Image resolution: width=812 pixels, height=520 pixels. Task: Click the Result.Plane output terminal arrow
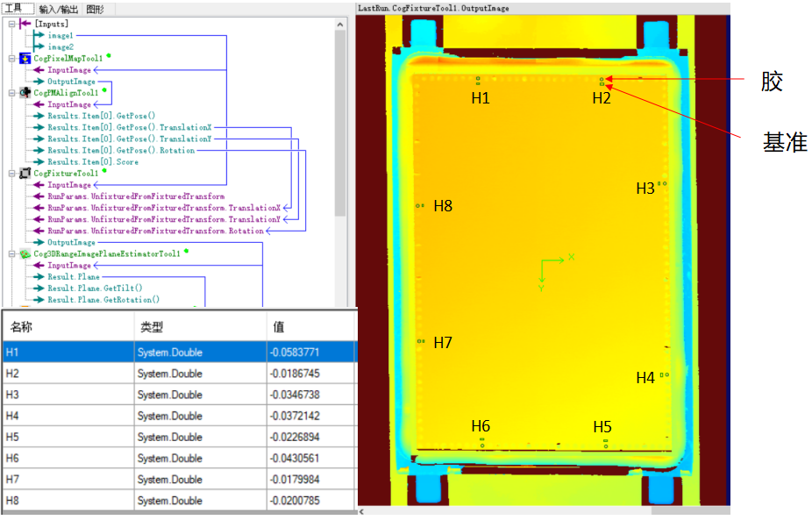tap(39, 277)
